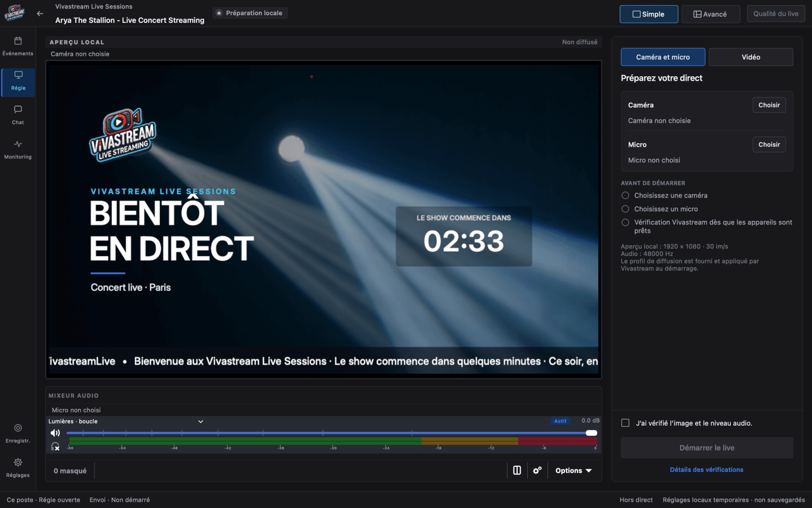The image size is (812, 508).
Task: Click 'Caméra non choisie' above the preview
Action: pos(80,54)
